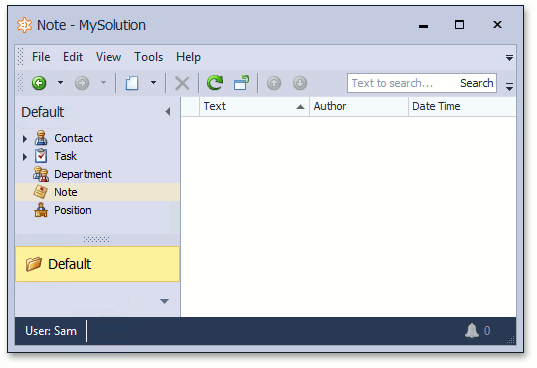Click the Note paper icon
Viewport: 537px width, 368px height.
click(41, 192)
